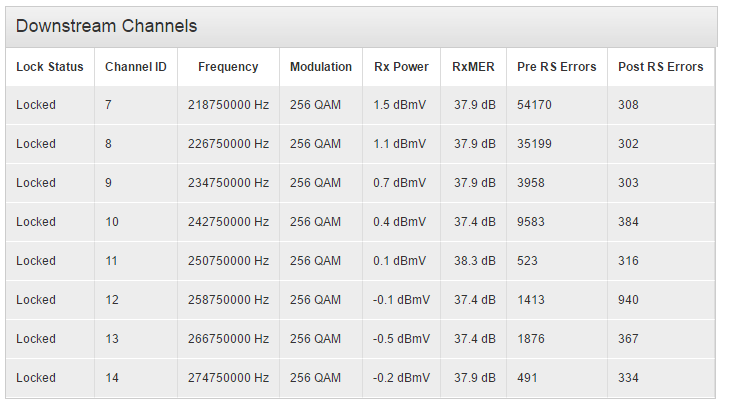Click the Post RS Errors column header
The height and width of the screenshot is (410, 730).
coord(661,67)
